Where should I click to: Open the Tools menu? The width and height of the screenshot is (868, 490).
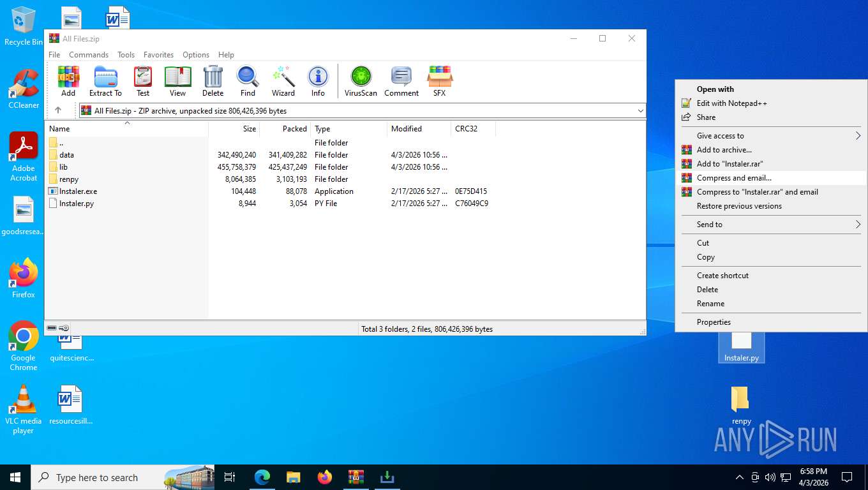pos(126,55)
